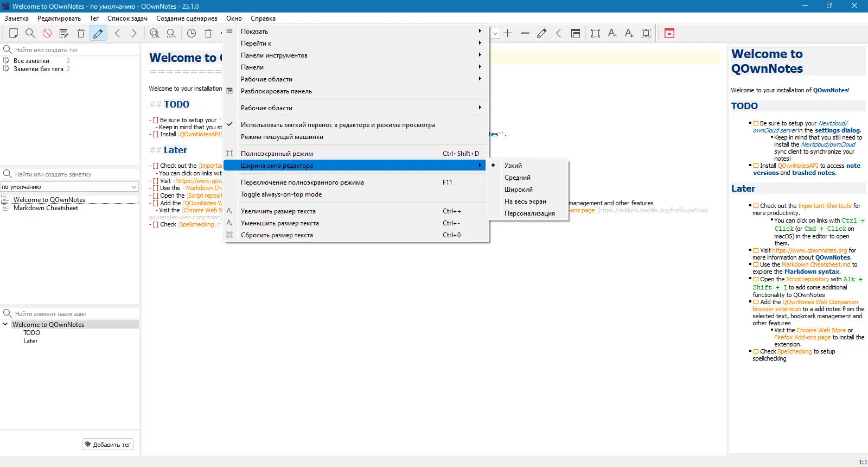
Task: Click the Окно menu title
Action: (234, 18)
